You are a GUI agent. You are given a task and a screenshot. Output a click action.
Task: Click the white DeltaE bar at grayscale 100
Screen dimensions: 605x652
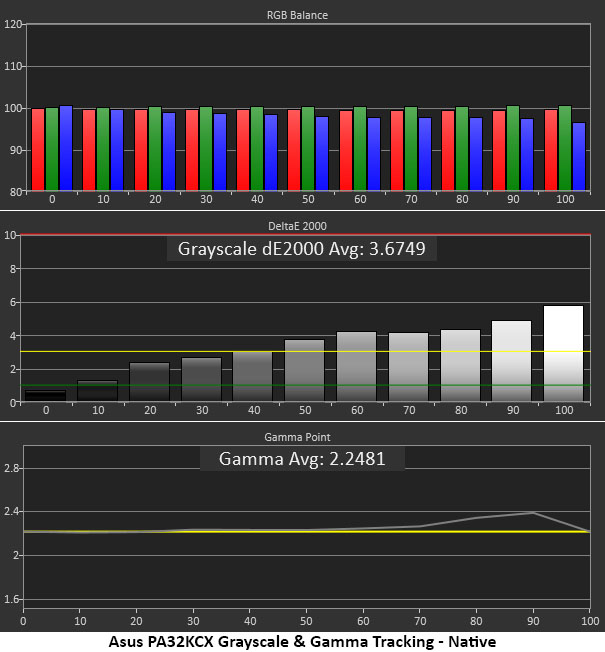coord(563,353)
